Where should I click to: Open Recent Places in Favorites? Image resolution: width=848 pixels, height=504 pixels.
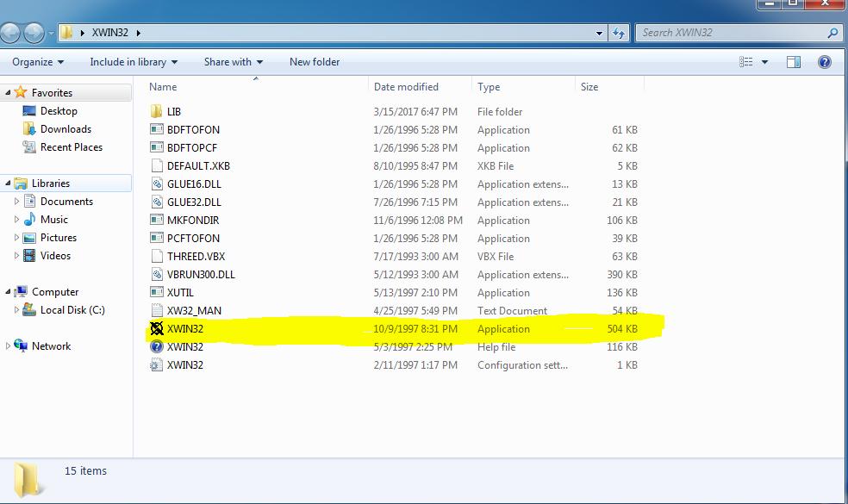71,147
